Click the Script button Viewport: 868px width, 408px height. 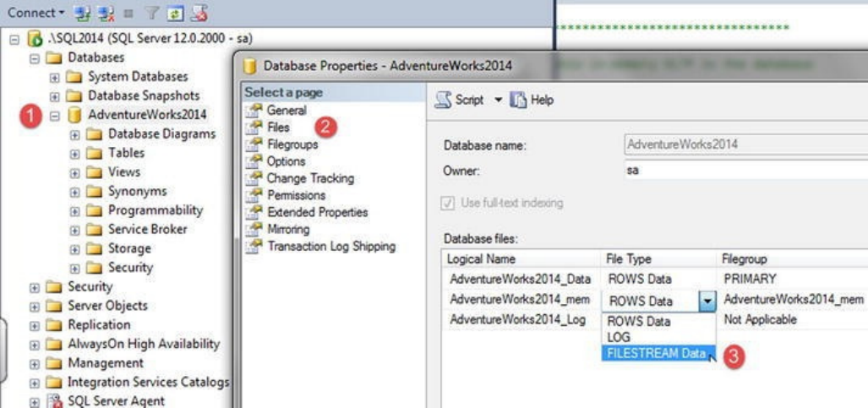459,101
